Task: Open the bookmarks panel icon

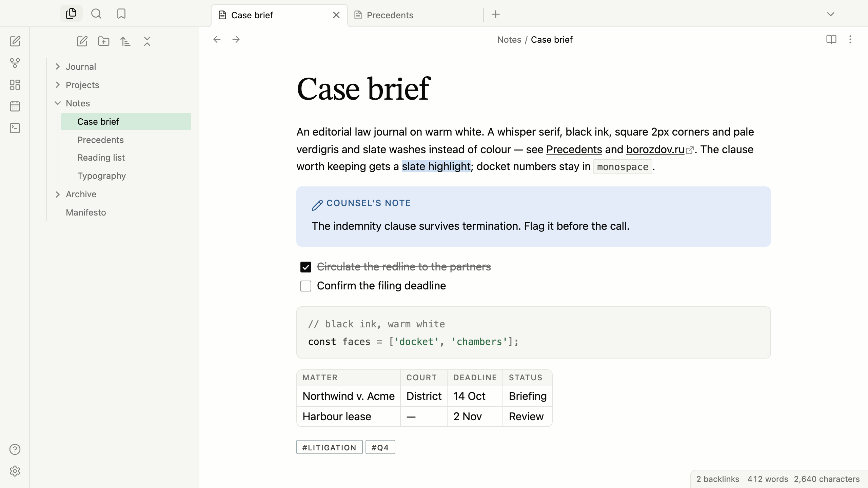Action: coord(121,14)
